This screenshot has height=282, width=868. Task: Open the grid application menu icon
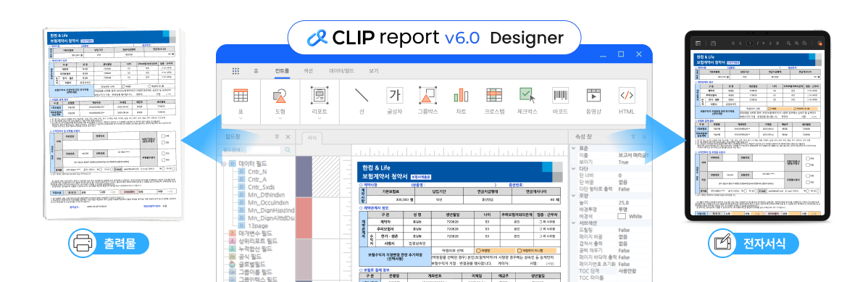click(235, 71)
